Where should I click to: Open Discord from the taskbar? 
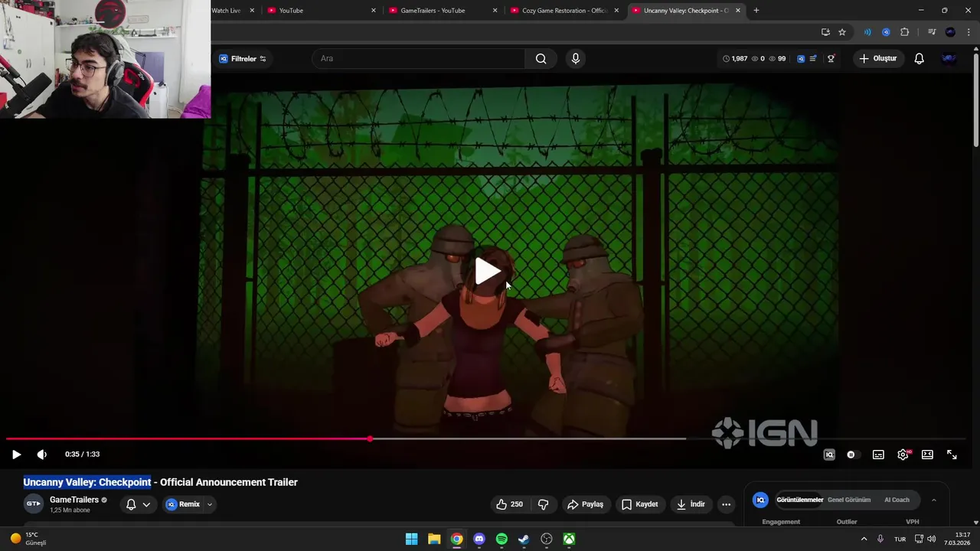[x=479, y=540]
